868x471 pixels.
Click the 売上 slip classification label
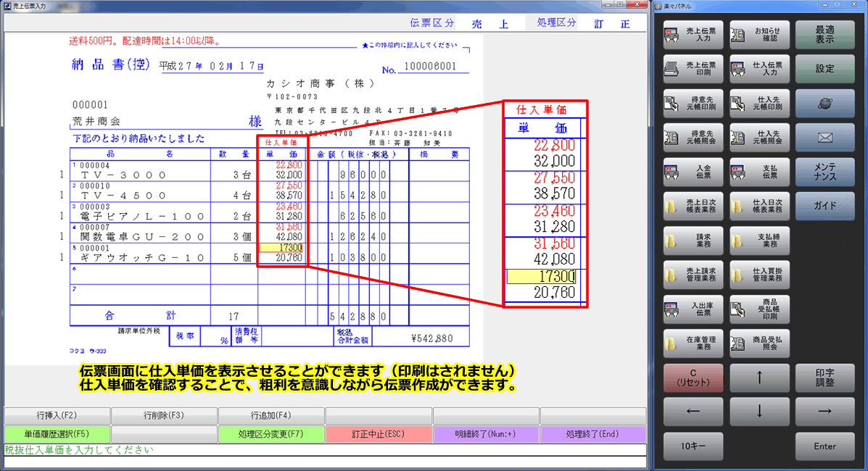(x=499, y=22)
